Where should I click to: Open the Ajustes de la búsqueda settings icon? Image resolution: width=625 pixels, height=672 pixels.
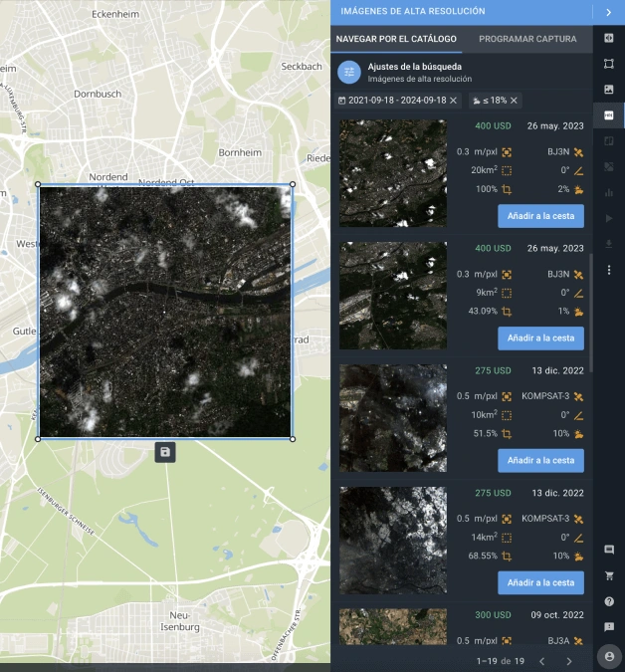[349, 72]
